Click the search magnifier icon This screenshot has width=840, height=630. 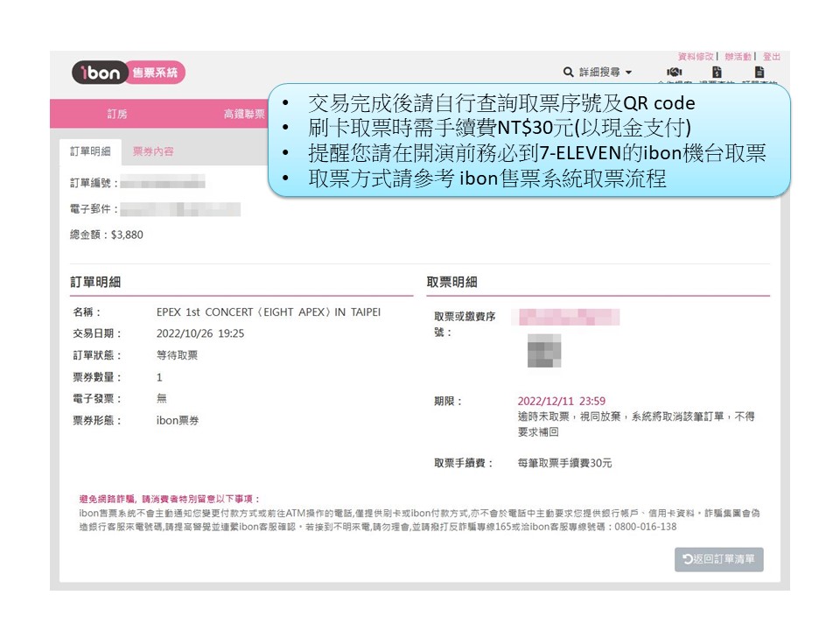(x=569, y=72)
